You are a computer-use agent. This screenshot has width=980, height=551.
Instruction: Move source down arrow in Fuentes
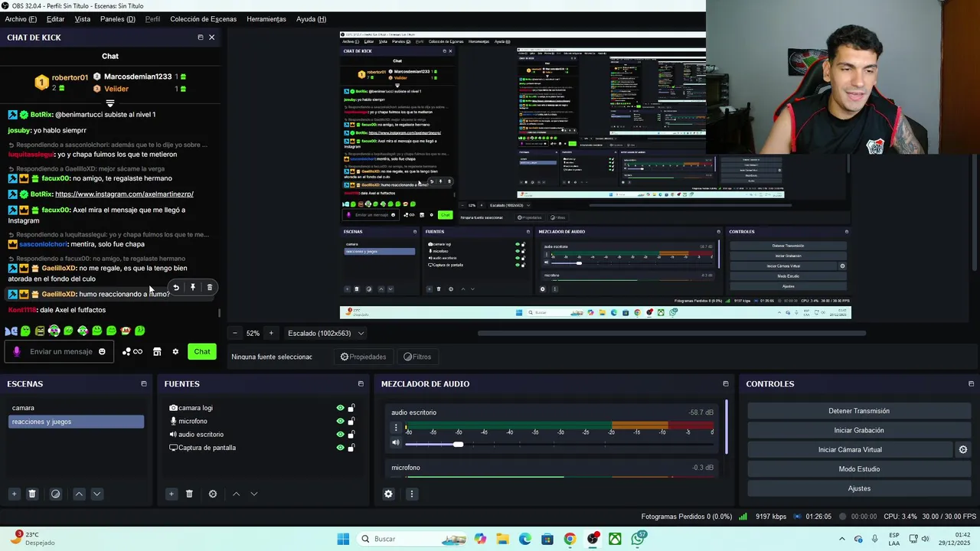point(254,494)
